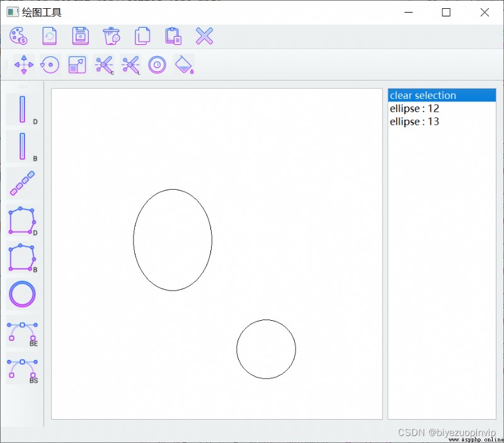Paste with the clipboard icon
This screenshot has width=504, height=443.
(x=173, y=36)
